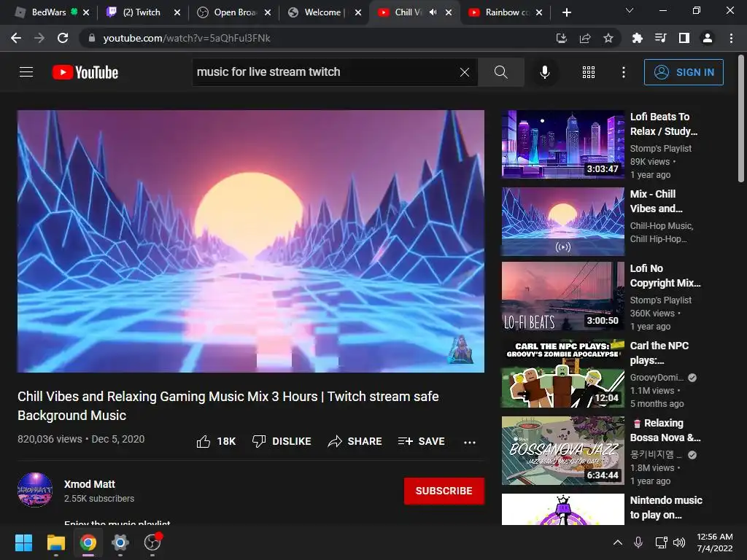
Task: Go back in browser
Action: click(16, 38)
